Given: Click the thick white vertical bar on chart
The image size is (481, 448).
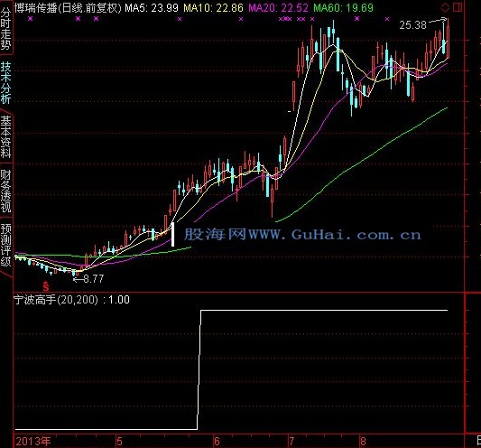Looking at the screenshot, I should click(x=172, y=234).
